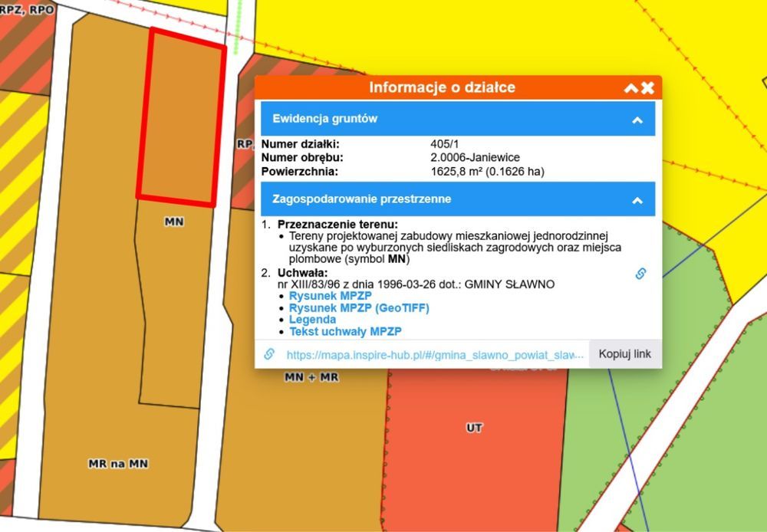
Task: Select the mapa.inspire-hub.pl share URL field
Action: coord(435,355)
